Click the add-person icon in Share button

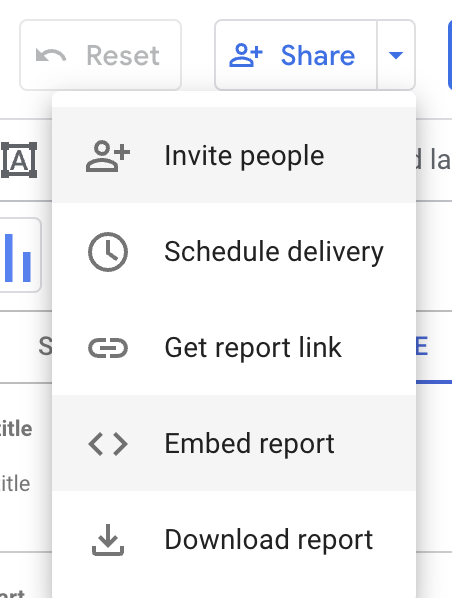click(x=246, y=55)
